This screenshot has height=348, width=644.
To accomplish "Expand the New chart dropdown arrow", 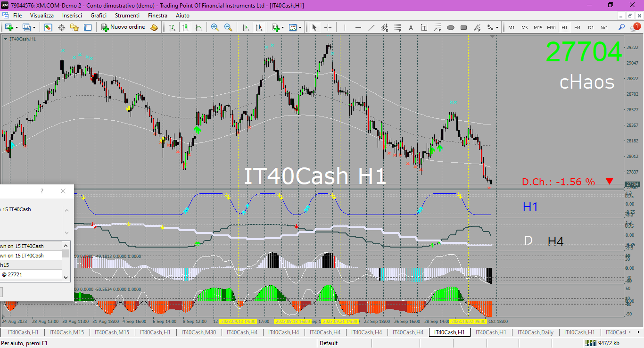I will 17,27.
